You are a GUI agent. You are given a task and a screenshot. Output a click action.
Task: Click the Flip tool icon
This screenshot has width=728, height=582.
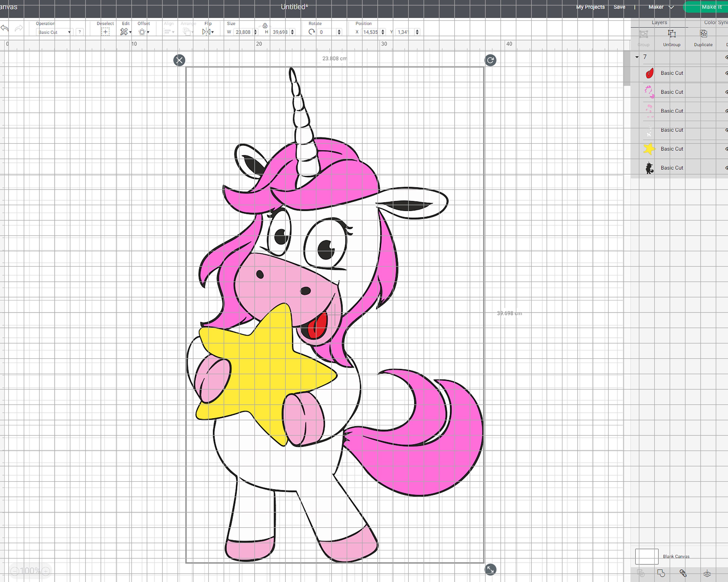pos(206,32)
